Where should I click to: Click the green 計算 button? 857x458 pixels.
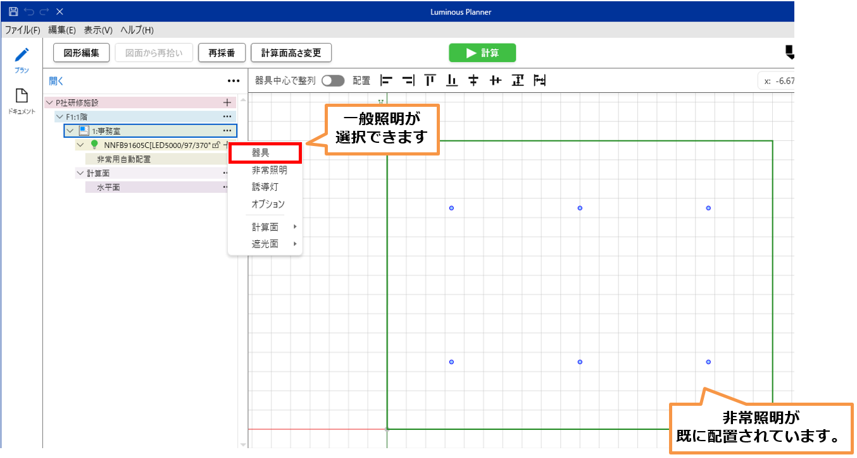point(482,53)
